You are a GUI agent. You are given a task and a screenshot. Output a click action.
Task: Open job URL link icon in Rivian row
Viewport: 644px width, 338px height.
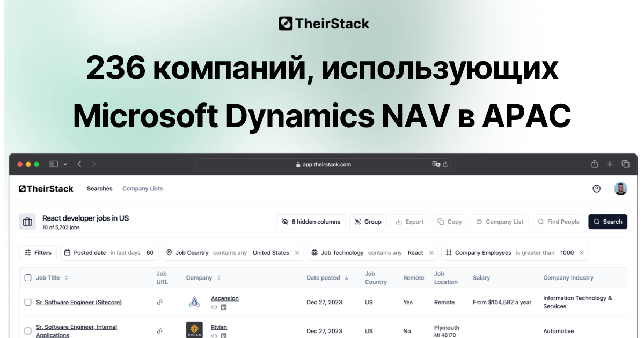(159, 331)
